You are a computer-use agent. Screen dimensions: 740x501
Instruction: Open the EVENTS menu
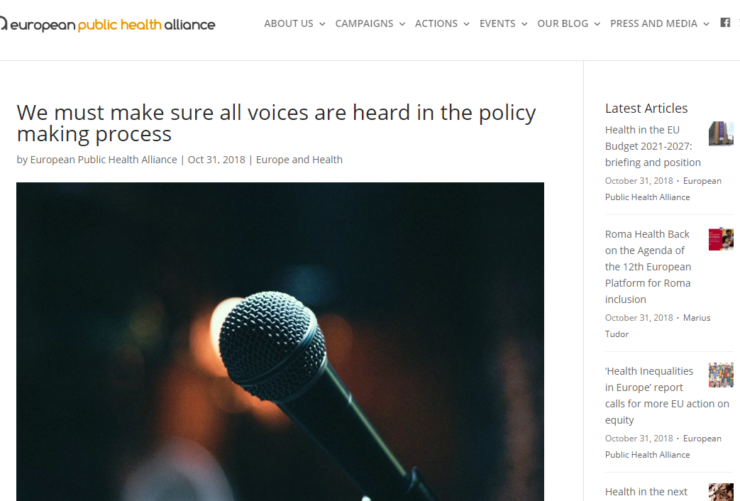tap(497, 24)
